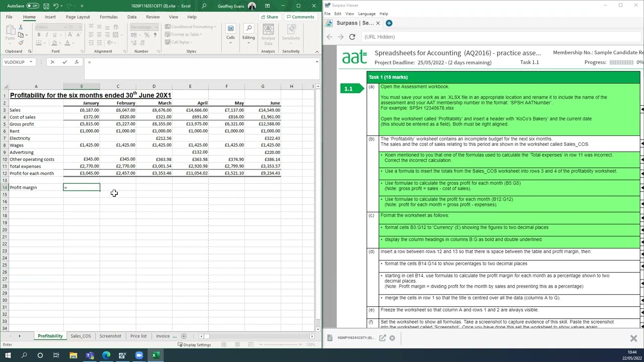Click the Cut scissors icon
The width and height of the screenshot is (644, 362).
21,27
